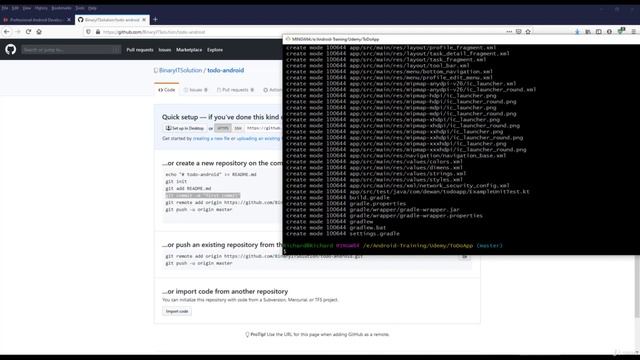Open the Firefox library icon
This screenshot has height=360, width=640.
click(588, 31)
